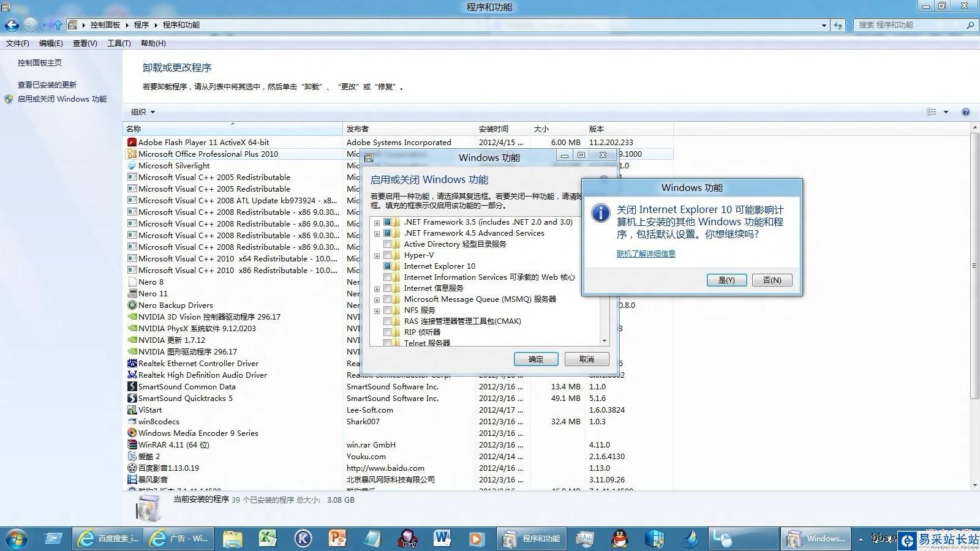
Task: Click the media player icon on the taskbar
Action: [x=477, y=539]
